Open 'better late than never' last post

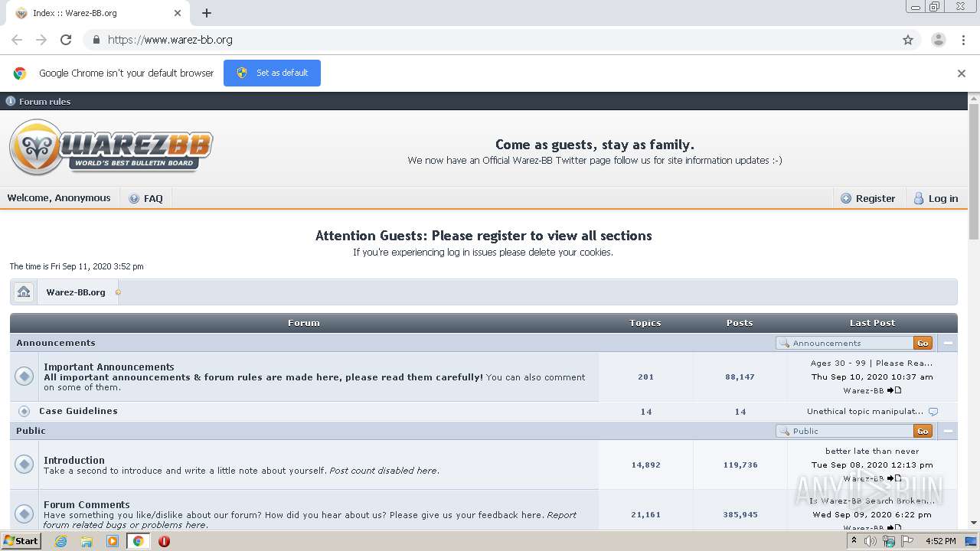872,452
